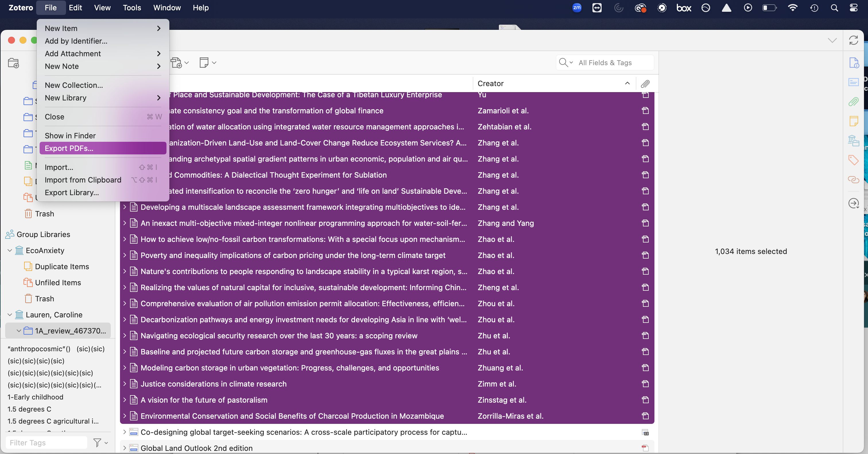Open the Attachments pane paperclip icon
The image size is (868, 454).
click(x=853, y=101)
